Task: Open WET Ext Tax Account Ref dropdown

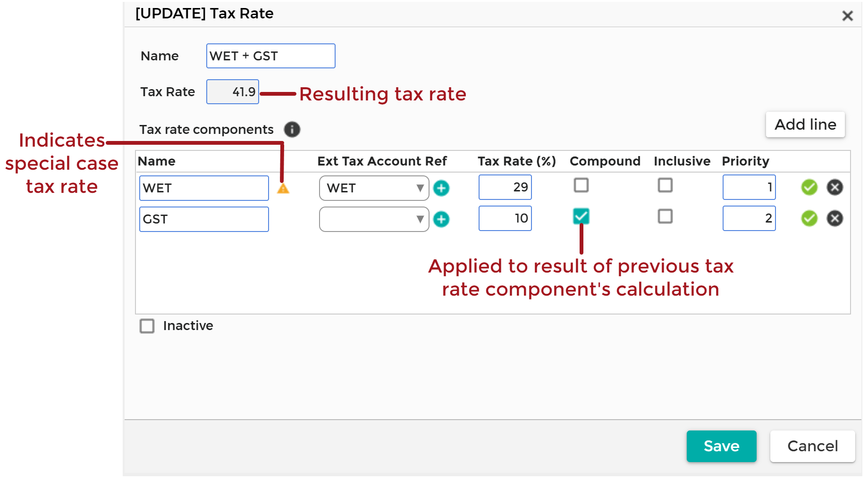Action: tap(374, 188)
